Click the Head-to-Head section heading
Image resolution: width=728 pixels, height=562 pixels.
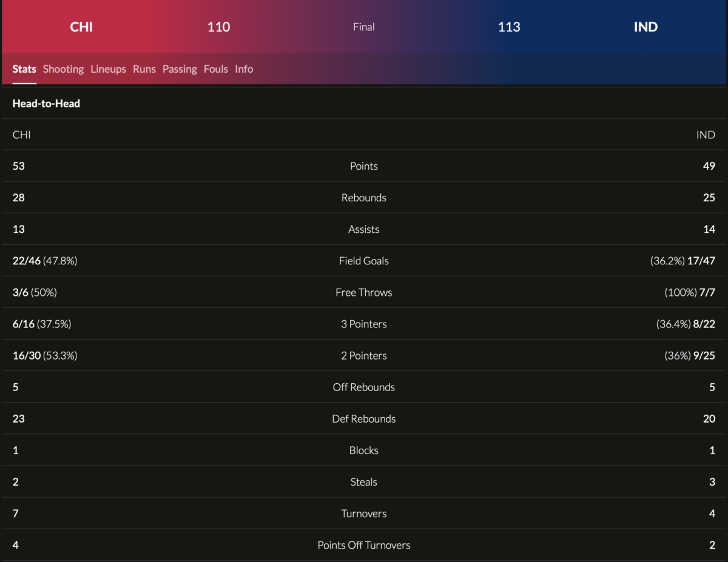tap(46, 104)
